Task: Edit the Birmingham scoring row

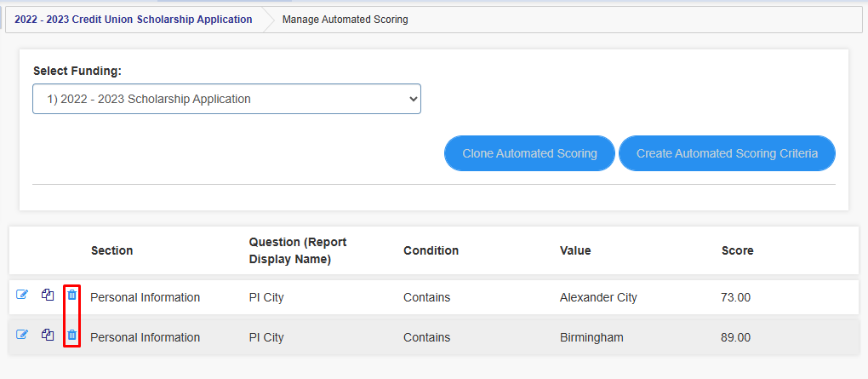Action: [x=21, y=334]
